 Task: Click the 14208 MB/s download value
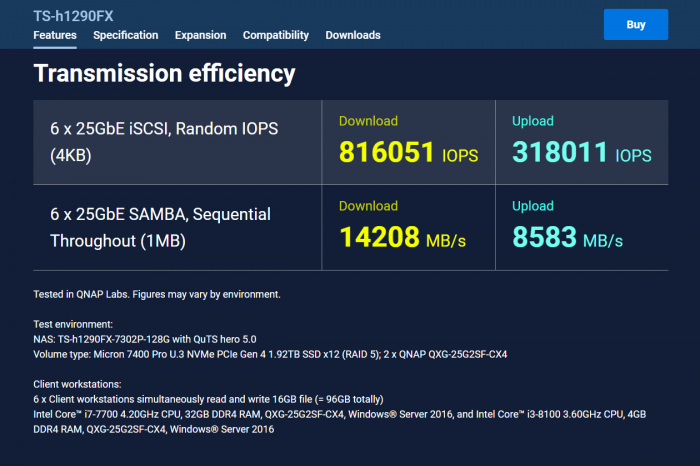(402, 237)
